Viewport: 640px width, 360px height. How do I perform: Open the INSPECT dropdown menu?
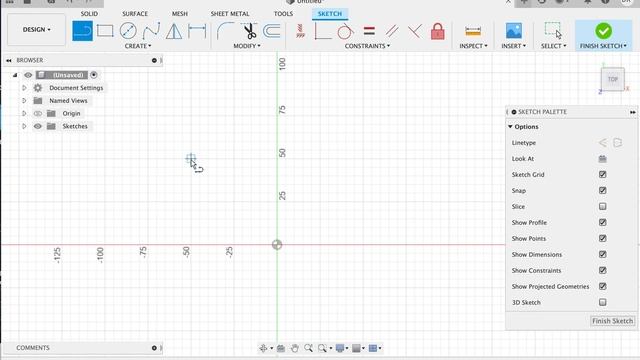point(473,46)
